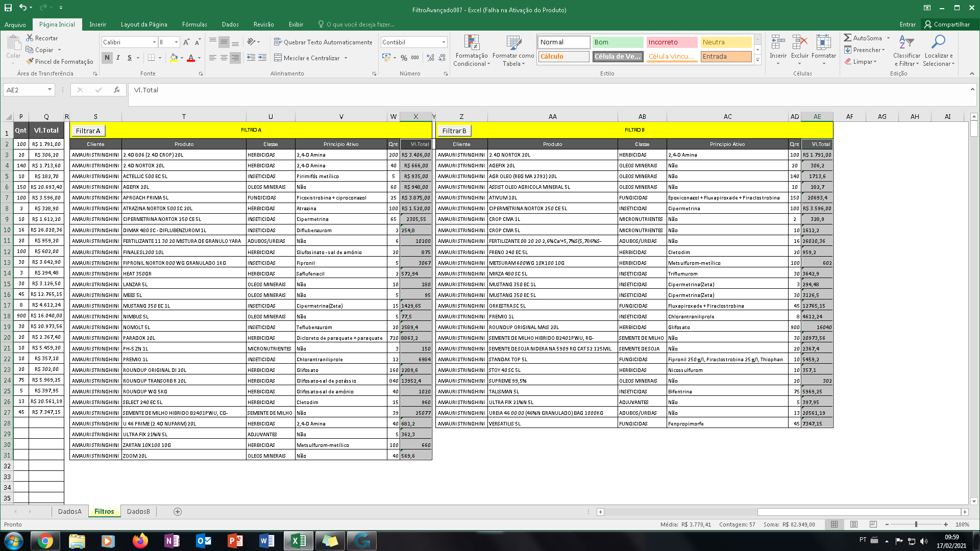Screen dimensions: 980x551
Task: Expand the Mesclar e Centralizar dropdown arrow
Action: (346, 58)
